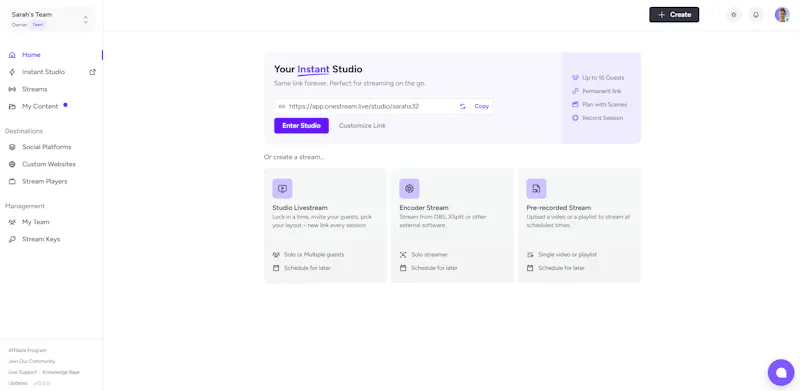
Task: Click 'Record Session' feature text
Action: 603,118
